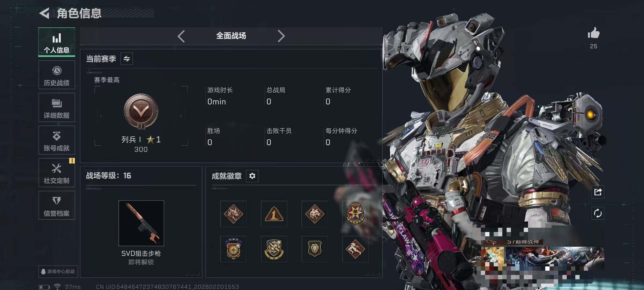Open the 个人信息 tab

tap(57, 42)
